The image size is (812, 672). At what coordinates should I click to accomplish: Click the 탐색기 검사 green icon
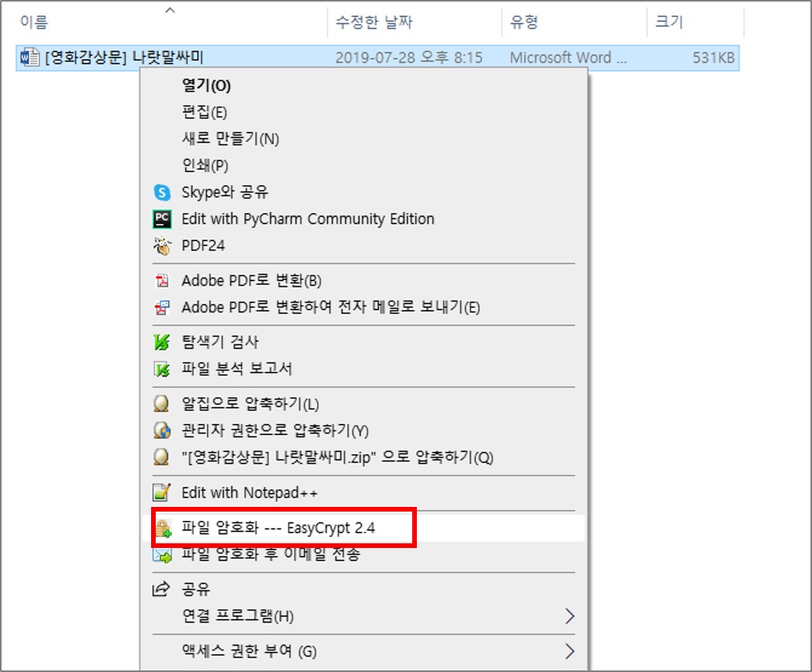coord(162,342)
